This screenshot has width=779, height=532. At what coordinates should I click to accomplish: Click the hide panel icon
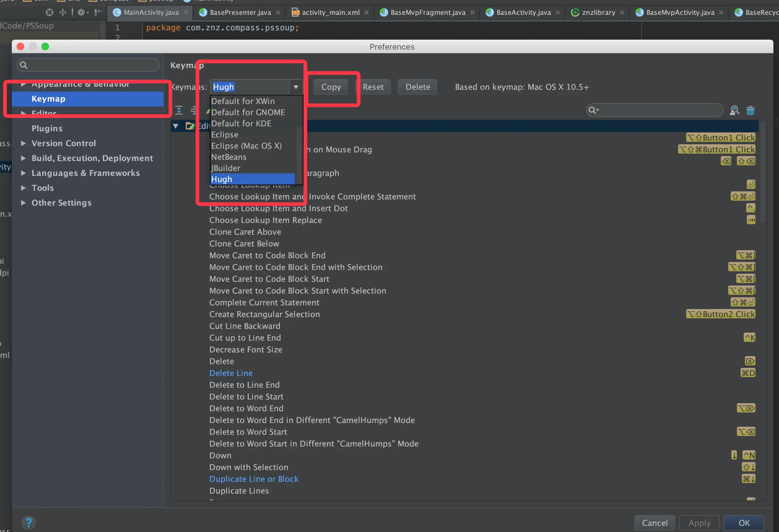click(98, 12)
